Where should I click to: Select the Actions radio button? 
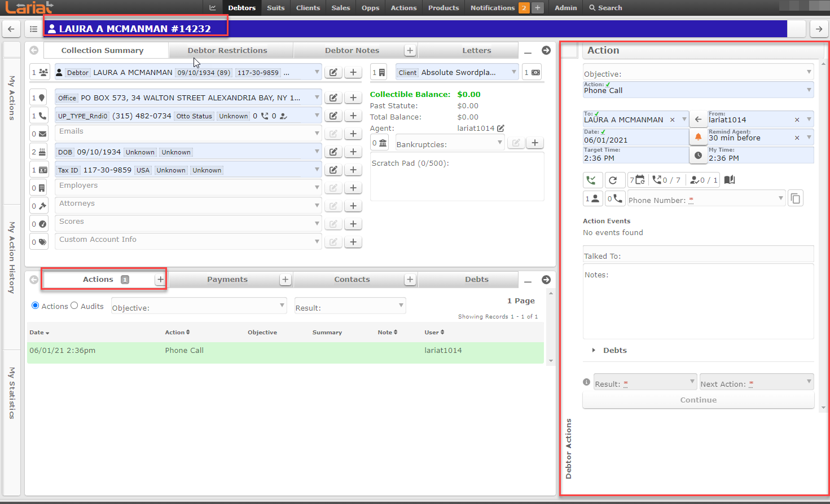tap(36, 306)
